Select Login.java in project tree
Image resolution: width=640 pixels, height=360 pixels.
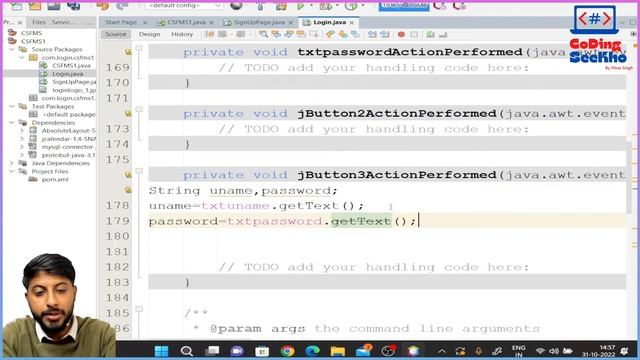pos(67,74)
